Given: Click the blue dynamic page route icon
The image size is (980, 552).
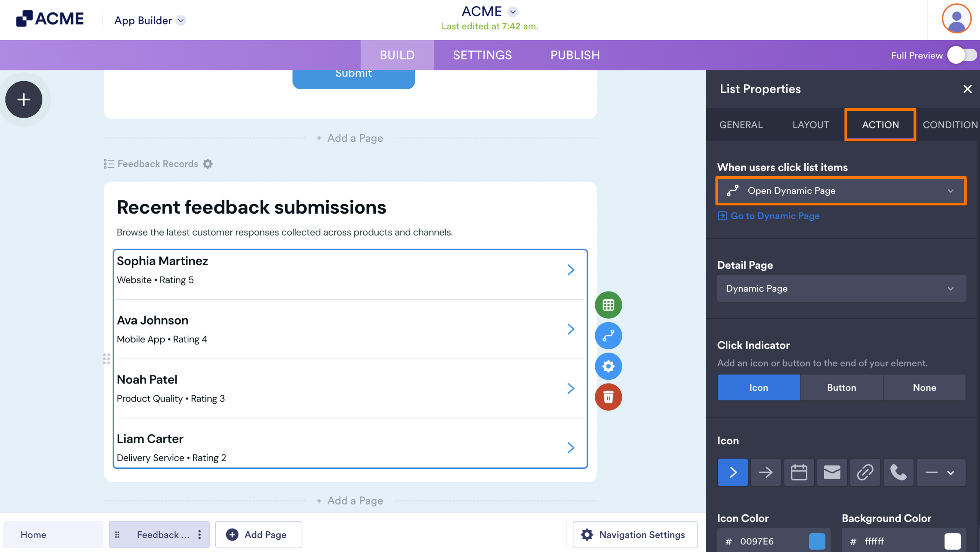Looking at the screenshot, I should pyautogui.click(x=608, y=336).
